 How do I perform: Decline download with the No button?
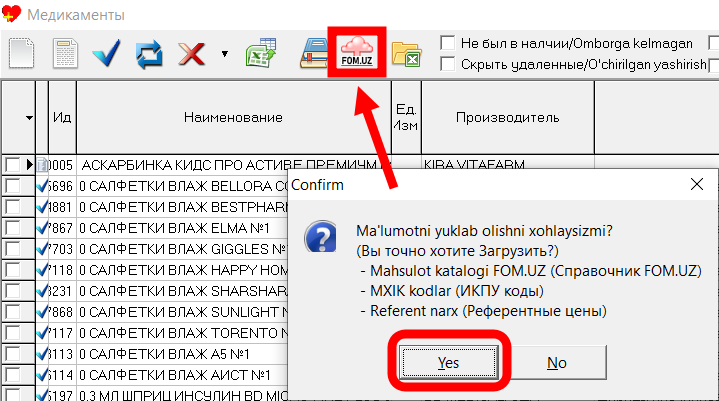pyautogui.click(x=557, y=363)
